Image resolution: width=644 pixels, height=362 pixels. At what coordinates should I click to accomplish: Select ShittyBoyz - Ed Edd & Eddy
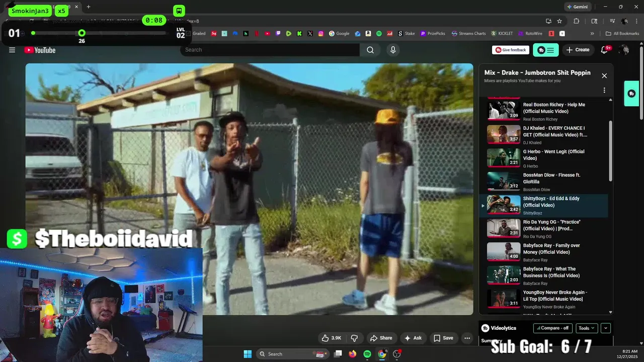(x=543, y=205)
